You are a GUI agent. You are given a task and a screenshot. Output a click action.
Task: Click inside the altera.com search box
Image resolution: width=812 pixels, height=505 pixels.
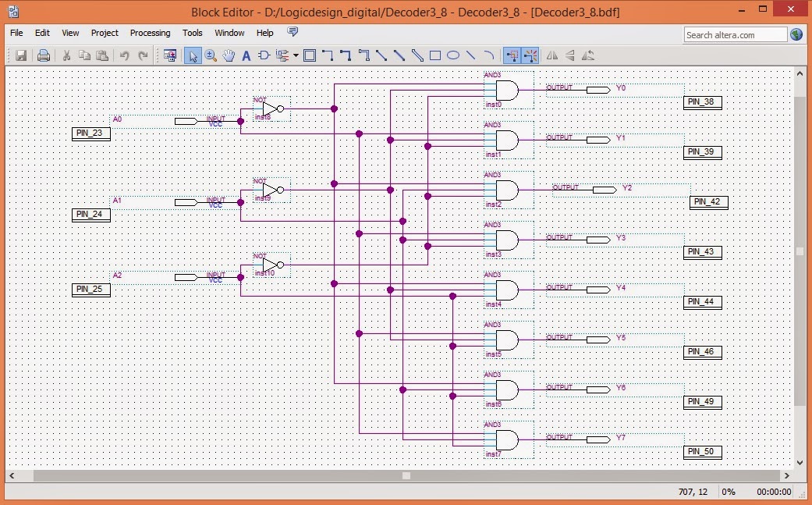735,34
